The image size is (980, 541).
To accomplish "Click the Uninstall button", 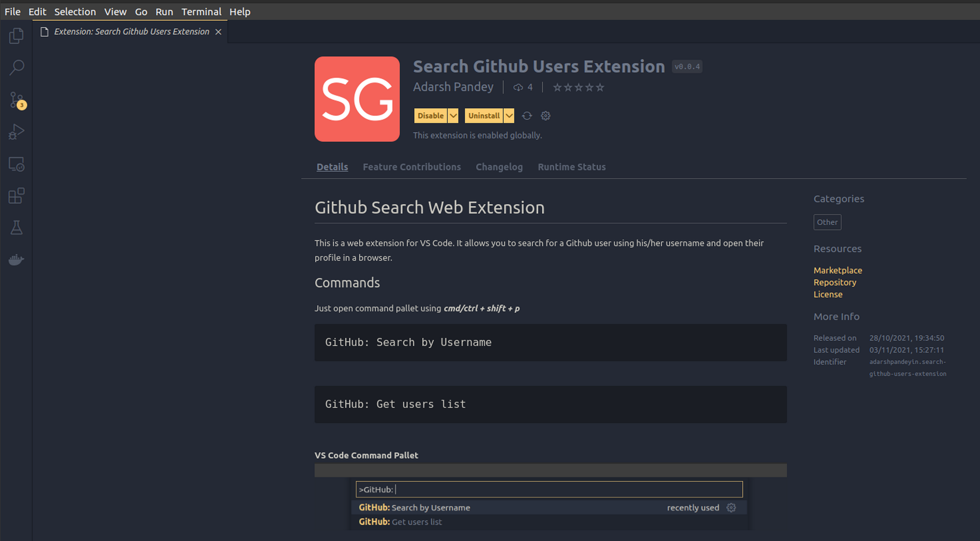I will click(484, 116).
